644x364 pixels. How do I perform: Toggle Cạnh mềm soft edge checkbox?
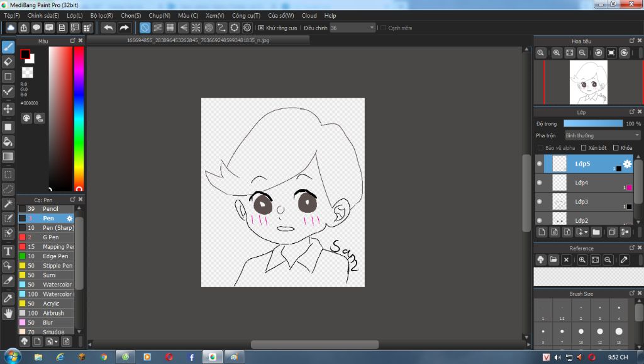point(383,28)
